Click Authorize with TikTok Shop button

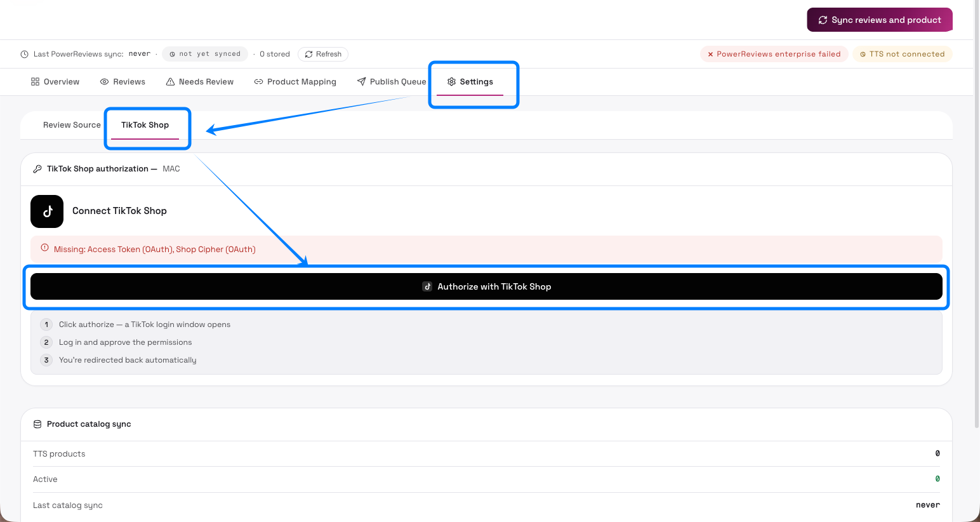click(486, 286)
